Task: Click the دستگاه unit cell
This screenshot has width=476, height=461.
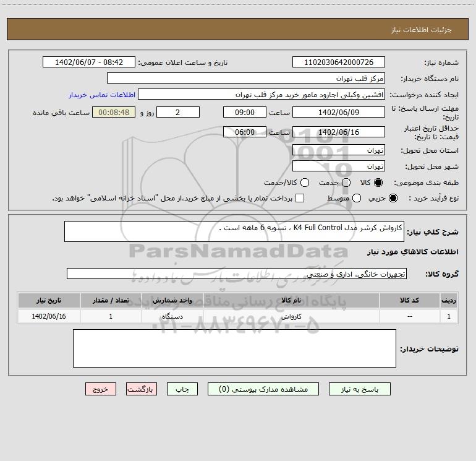Action: (x=172, y=316)
